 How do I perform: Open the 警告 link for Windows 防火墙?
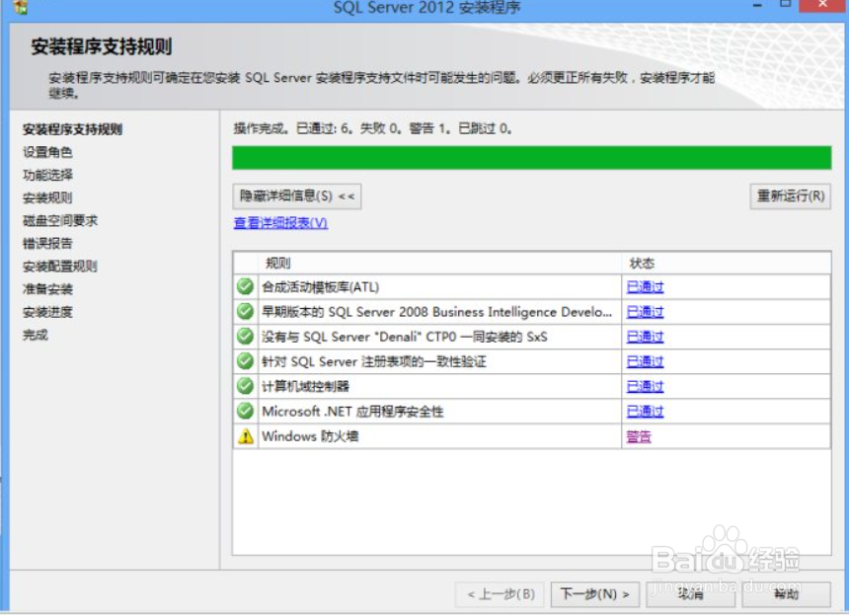tap(639, 436)
